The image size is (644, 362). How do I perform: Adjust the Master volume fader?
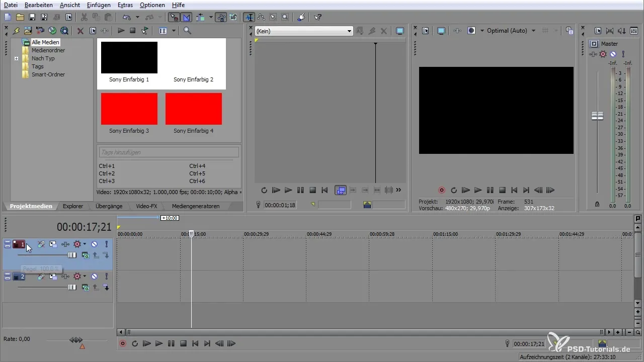(x=597, y=116)
